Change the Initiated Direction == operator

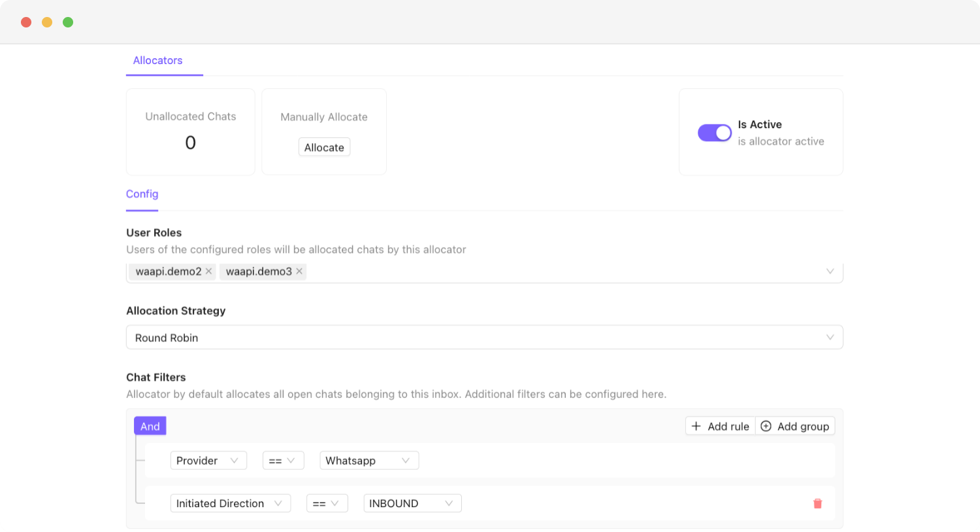click(327, 503)
